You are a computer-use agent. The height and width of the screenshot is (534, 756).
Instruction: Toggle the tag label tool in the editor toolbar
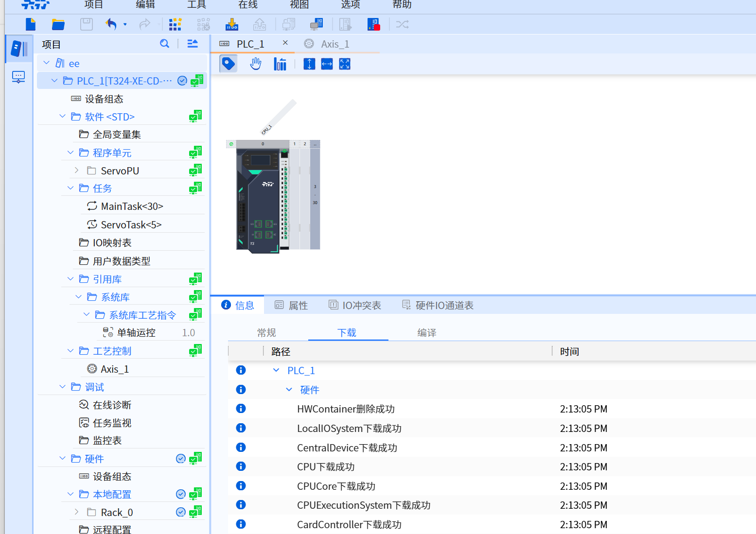coord(229,64)
